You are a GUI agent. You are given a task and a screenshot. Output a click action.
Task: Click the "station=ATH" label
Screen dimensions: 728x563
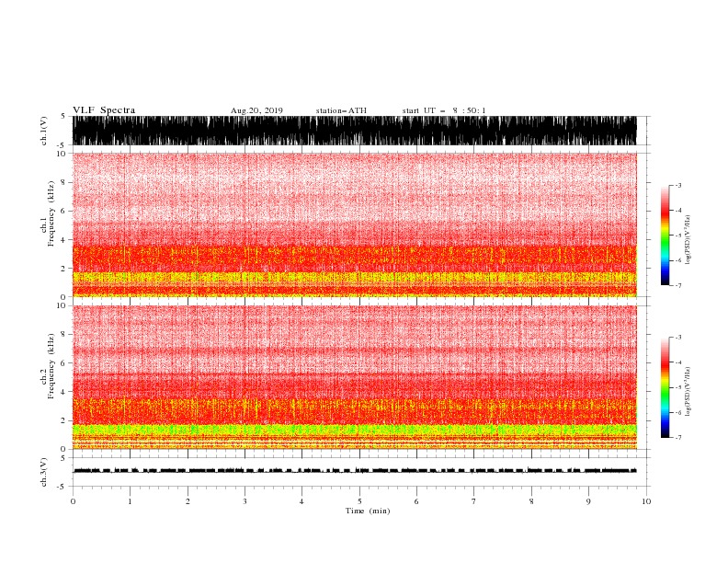click(341, 110)
